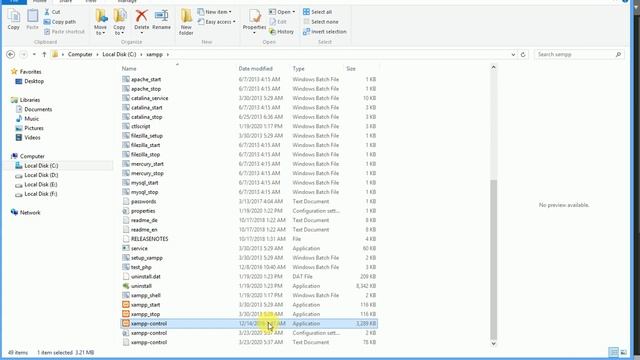Viewport: 640px width, 360px height.
Task: Sort by the Type column header
Action: point(298,69)
